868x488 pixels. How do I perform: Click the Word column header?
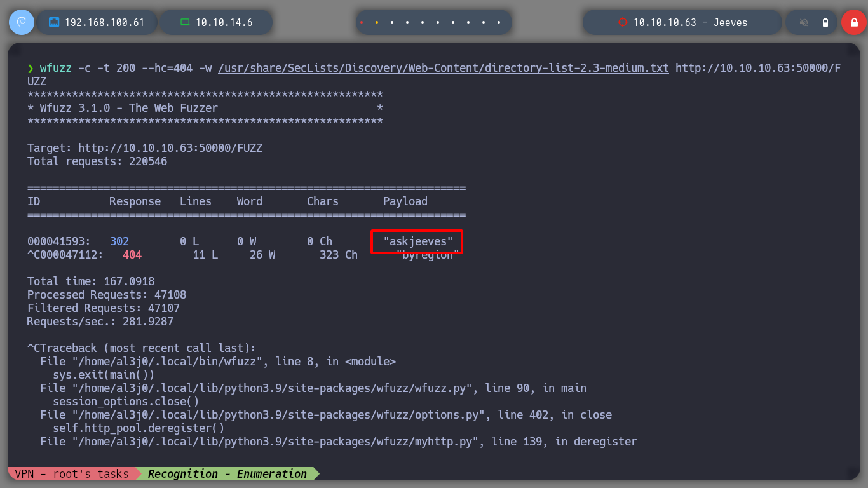pos(250,201)
